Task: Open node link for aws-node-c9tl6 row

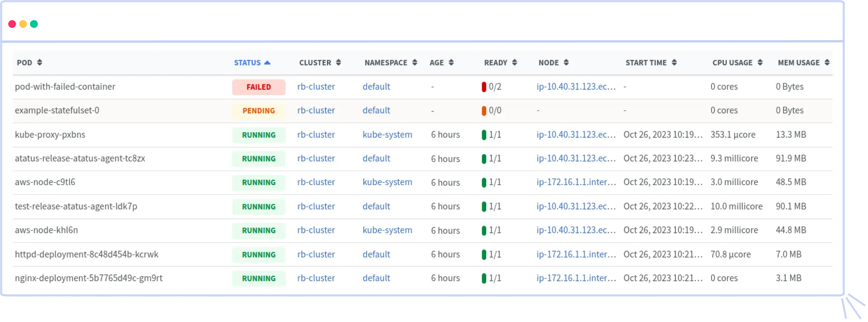Action: pyautogui.click(x=576, y=182)
